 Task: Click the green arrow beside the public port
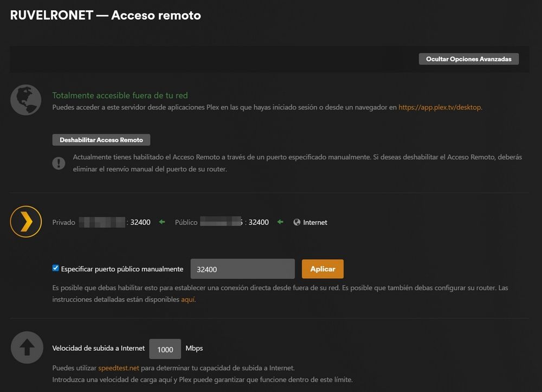click(x=281, y=222)
